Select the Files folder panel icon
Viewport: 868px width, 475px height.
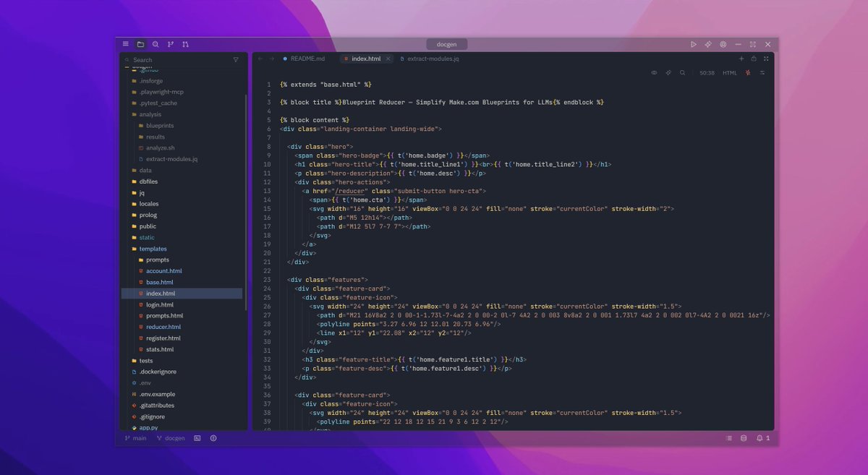pyautogui.click(x=140, y=44)
